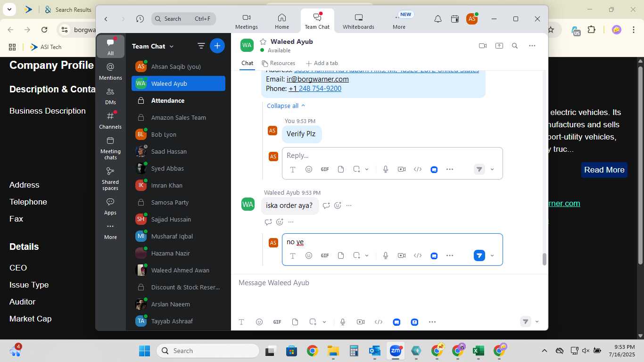Toggle text formatting in 'no ye' reply box

(293, 255)
